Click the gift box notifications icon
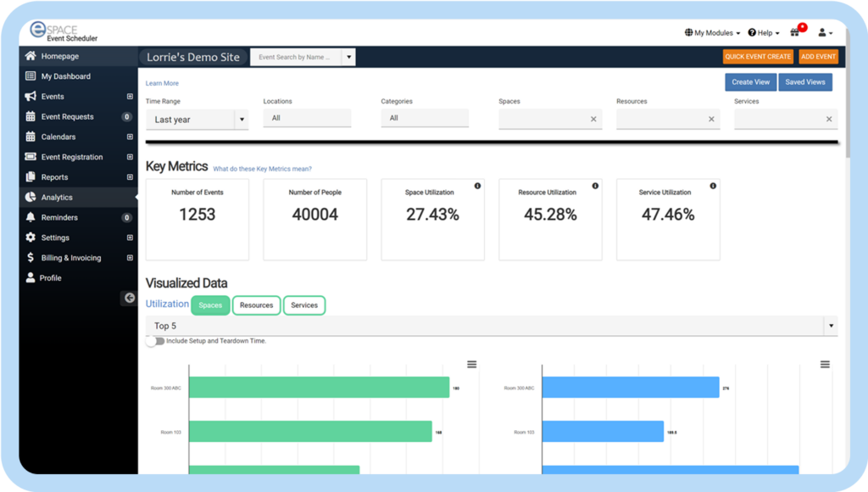The image size is (868, 492). pos(794,32)
